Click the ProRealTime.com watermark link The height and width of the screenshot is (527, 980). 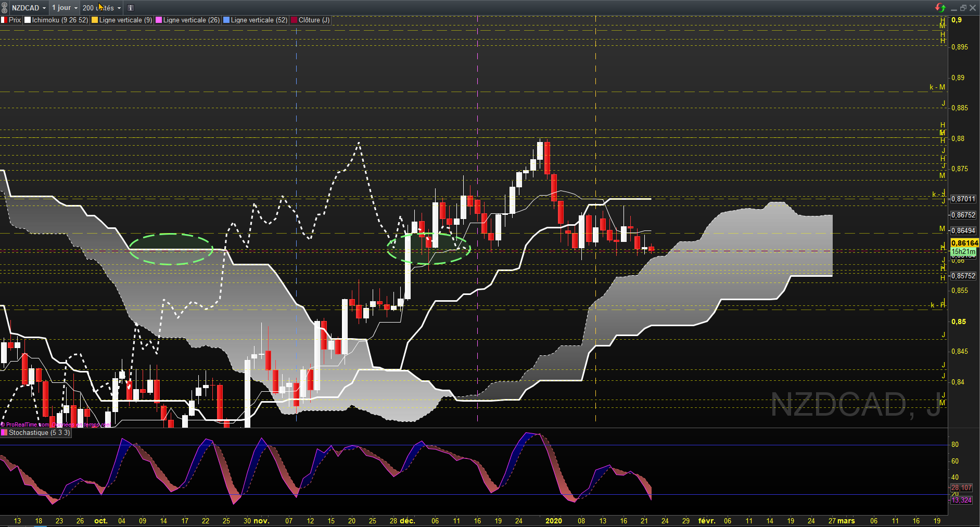(27, 425)
